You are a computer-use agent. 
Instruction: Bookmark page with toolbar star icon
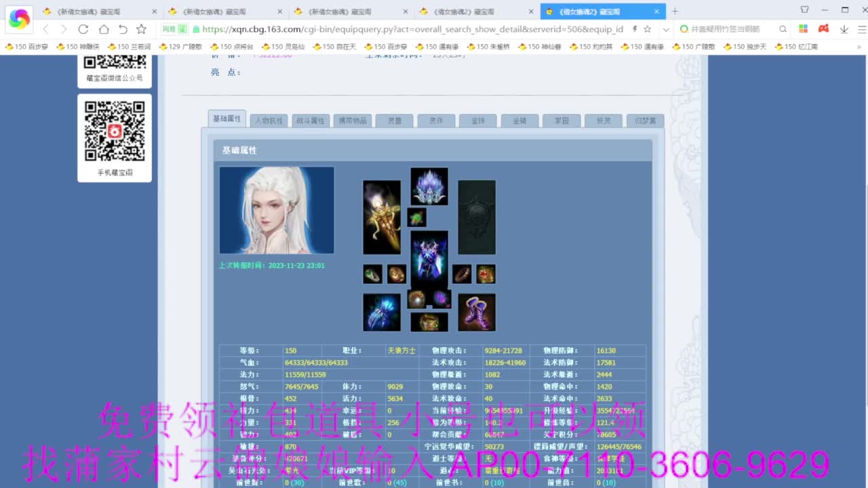tap(141, 29)
